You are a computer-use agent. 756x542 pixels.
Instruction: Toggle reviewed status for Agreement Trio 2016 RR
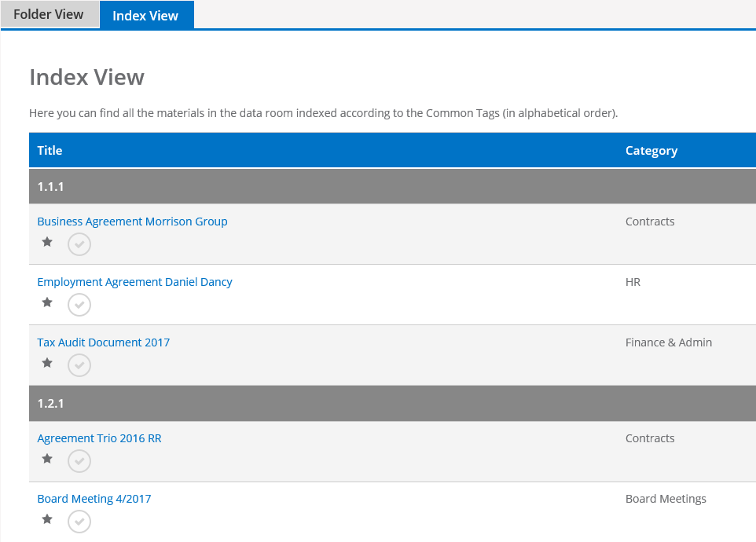click(x=79, y=461)
